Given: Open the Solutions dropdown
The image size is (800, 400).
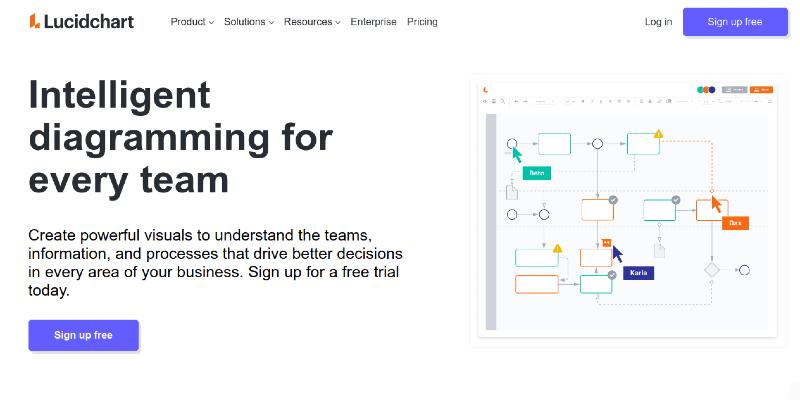Looking at the screenshot, I should [249, 22].
